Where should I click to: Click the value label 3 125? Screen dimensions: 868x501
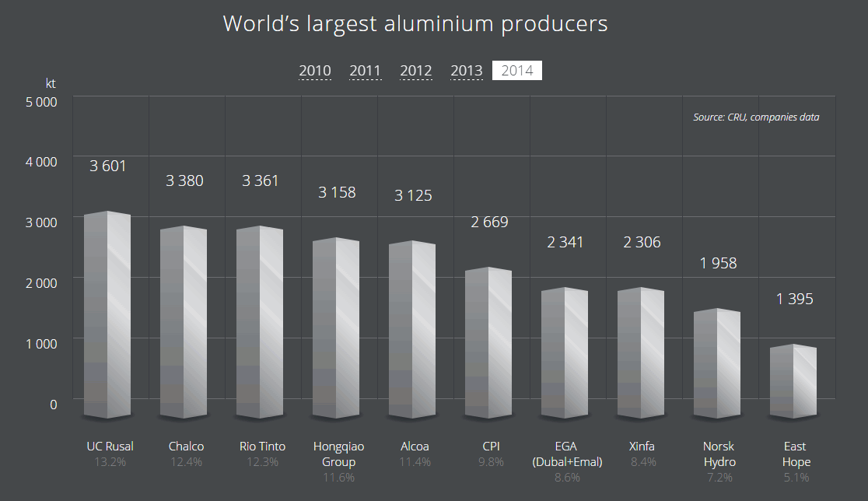coord(413,195)
